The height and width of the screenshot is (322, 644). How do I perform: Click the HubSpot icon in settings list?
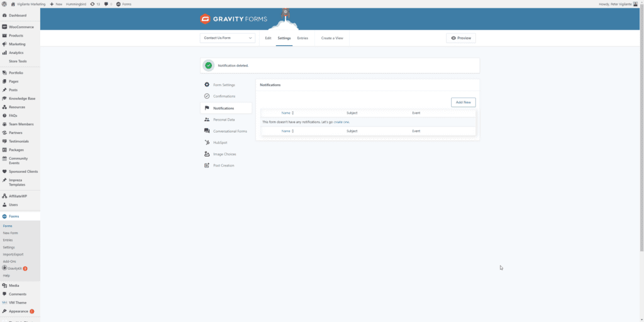tap(207, 142)
